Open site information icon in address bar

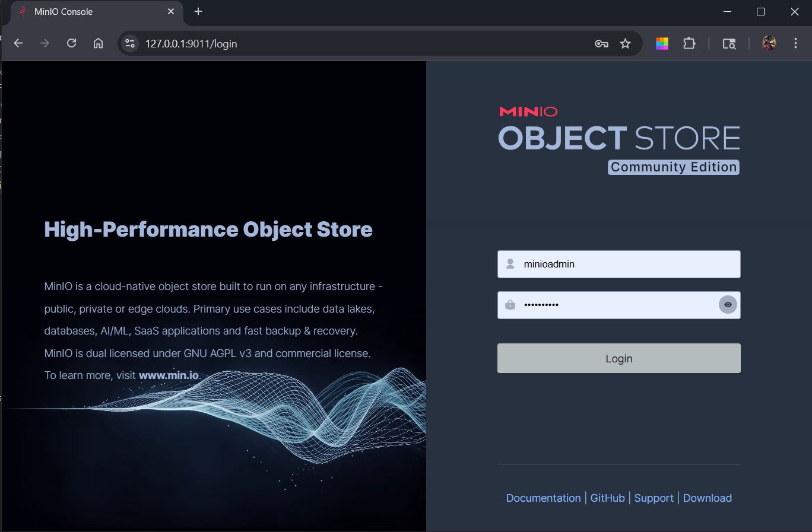[130, 43]
